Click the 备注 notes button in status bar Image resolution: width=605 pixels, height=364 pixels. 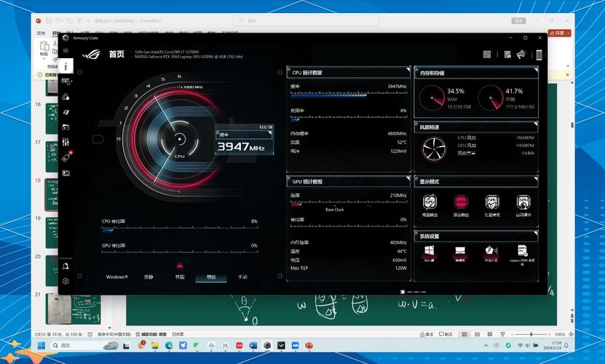point(427,334)
